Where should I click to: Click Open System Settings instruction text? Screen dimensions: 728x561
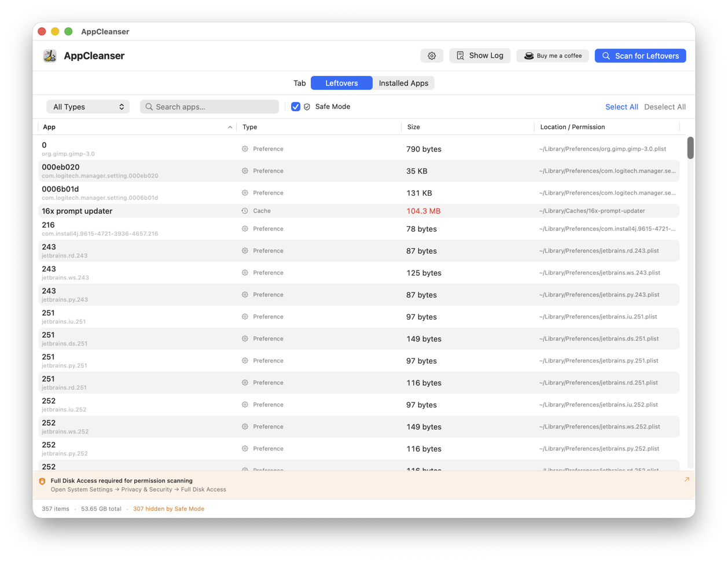[138, 490]
